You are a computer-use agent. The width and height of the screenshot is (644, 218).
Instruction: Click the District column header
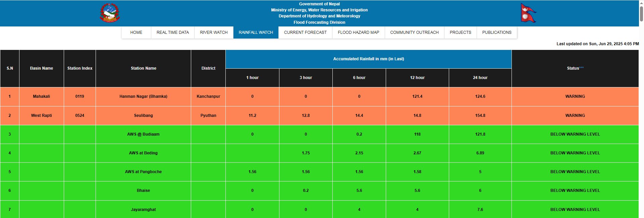[208, 68]
